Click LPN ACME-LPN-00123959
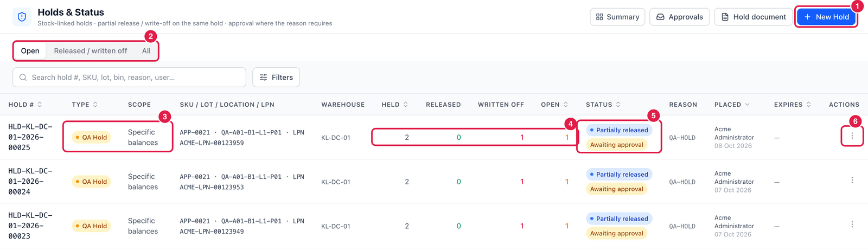 click(x=212, y=143)
